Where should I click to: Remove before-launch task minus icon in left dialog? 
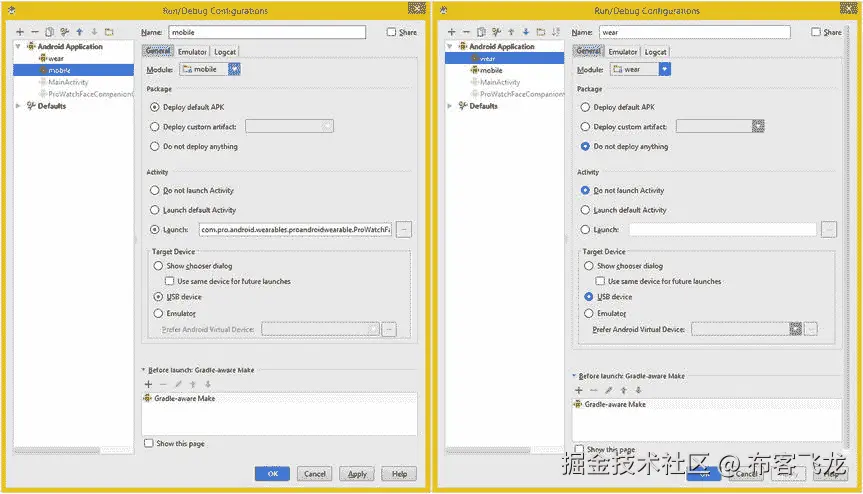163,384
